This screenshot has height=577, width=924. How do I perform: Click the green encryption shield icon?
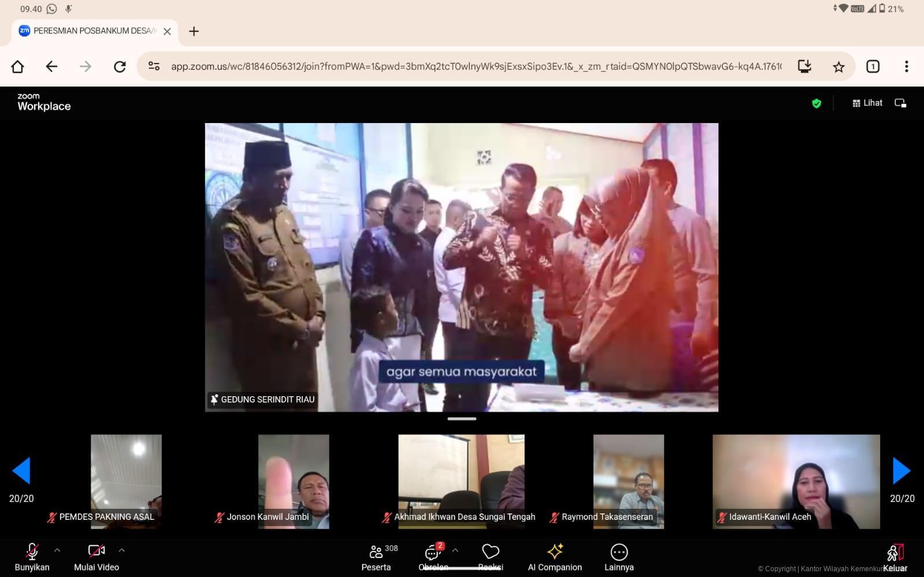tap(817, 103)
